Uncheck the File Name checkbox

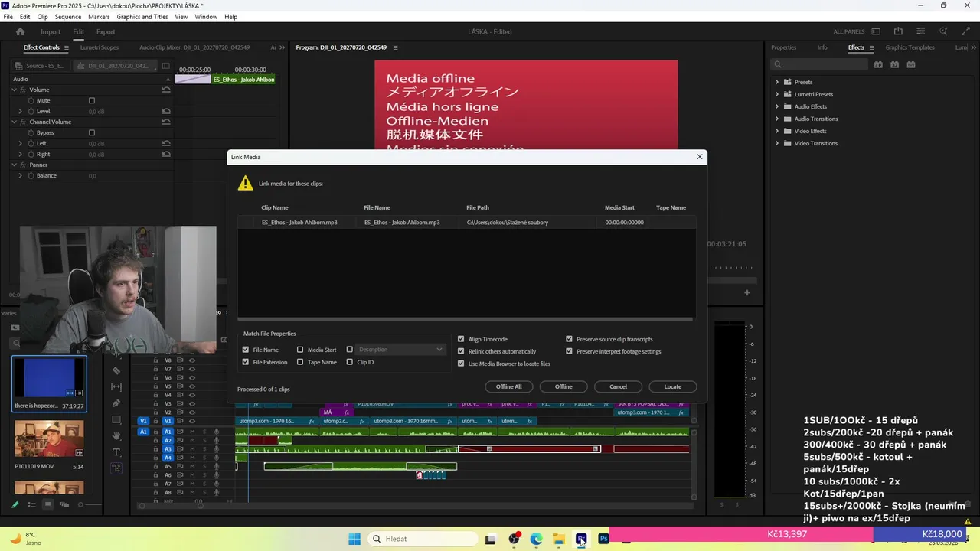pyautogui.click(x=246, y=350)
